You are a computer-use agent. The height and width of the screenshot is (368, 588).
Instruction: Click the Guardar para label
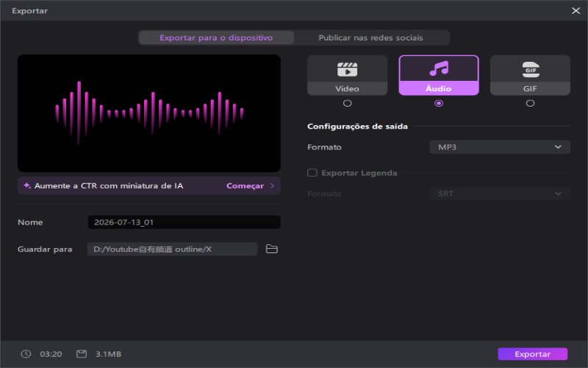(x=45, y=249)
